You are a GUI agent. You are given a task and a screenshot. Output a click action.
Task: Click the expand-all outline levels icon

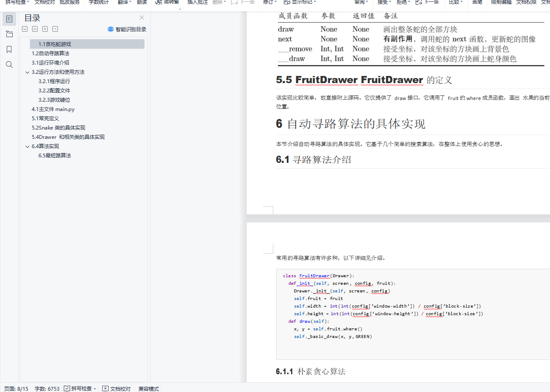[x=25, y=29]
